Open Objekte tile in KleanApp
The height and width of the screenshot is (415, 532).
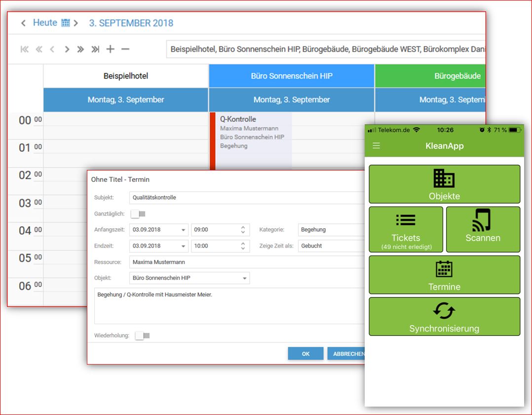[x=445, y=184]
